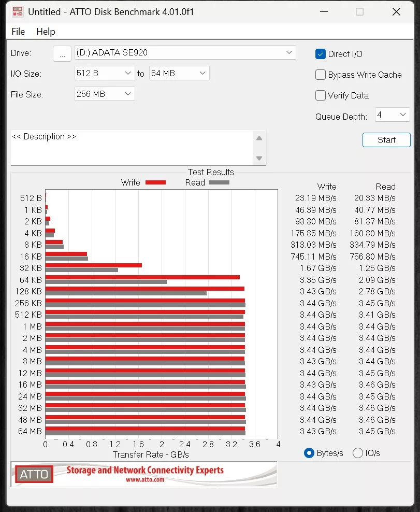The width and height of the screenshot is (420, 512).
Task: Click the 64 MB write value 3.43 GB/s
Action: tap(318, 431)
